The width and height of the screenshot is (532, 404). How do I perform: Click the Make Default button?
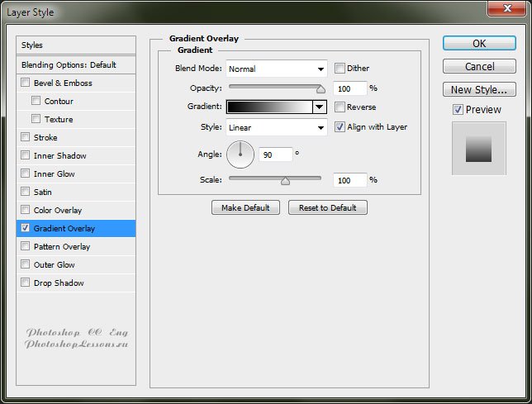[245, 208]
